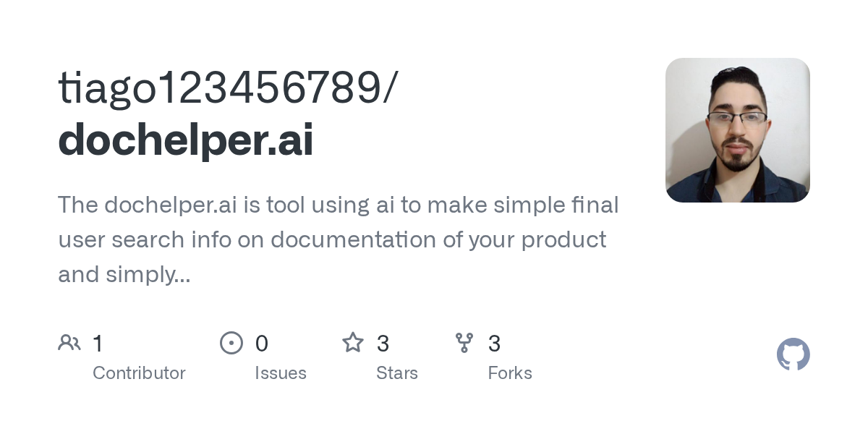Select the Issues label
This screenshot has width=868, height=434.
tap(281, 373)
